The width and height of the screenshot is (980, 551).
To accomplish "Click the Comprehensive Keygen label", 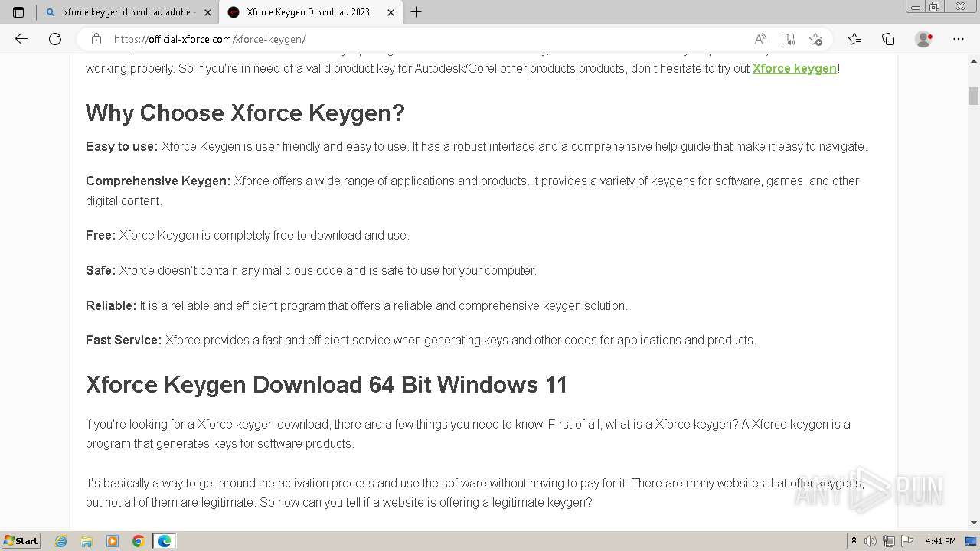I will (158, 181).
